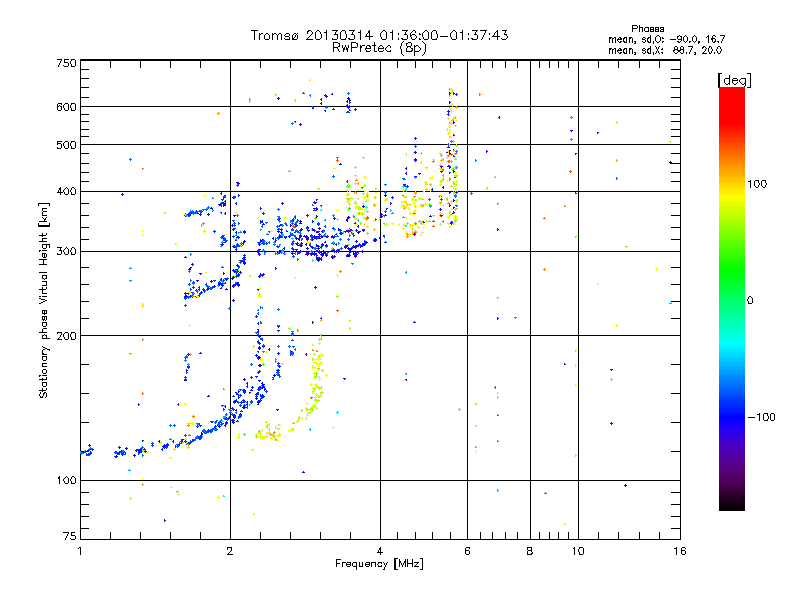This screenshot has width=800, height=600.
Task: Click the y-axis label '300'
Action: [66, 252]
